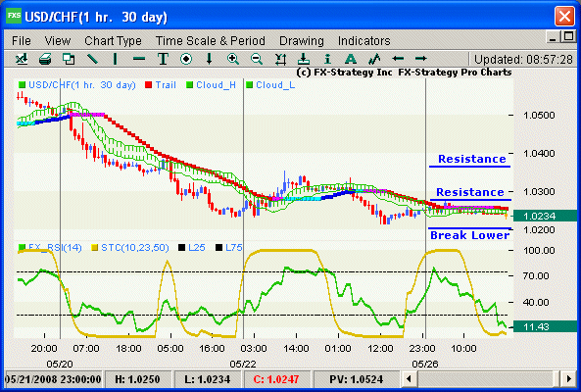Click the L: 1.0234 status field
This screenshot has width=581, height=392.
tap(208, 379)
